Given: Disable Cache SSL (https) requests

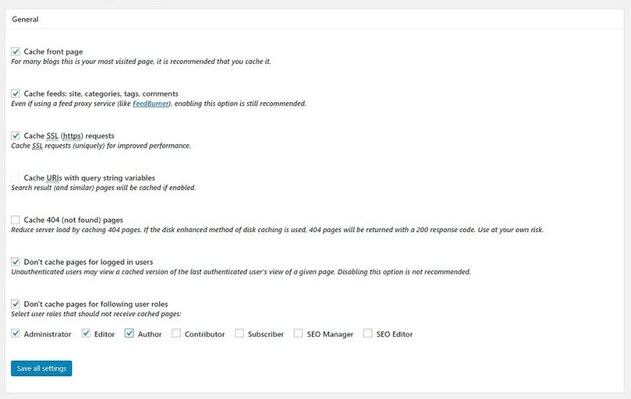Looking at the screenshot, I should pyautogui.click(x=15, y=136).
